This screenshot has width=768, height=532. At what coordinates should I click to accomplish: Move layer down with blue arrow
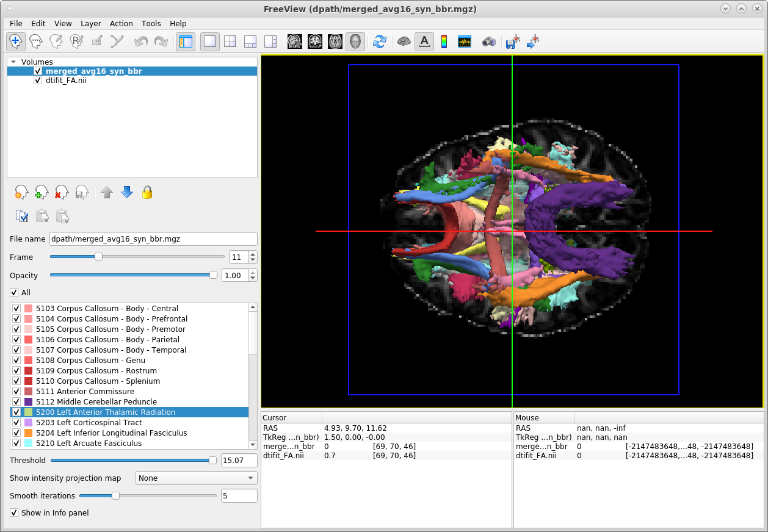(126, 193)
